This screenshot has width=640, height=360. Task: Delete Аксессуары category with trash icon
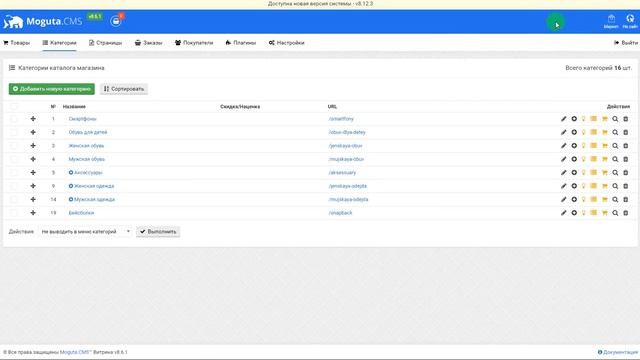point(625,173)
